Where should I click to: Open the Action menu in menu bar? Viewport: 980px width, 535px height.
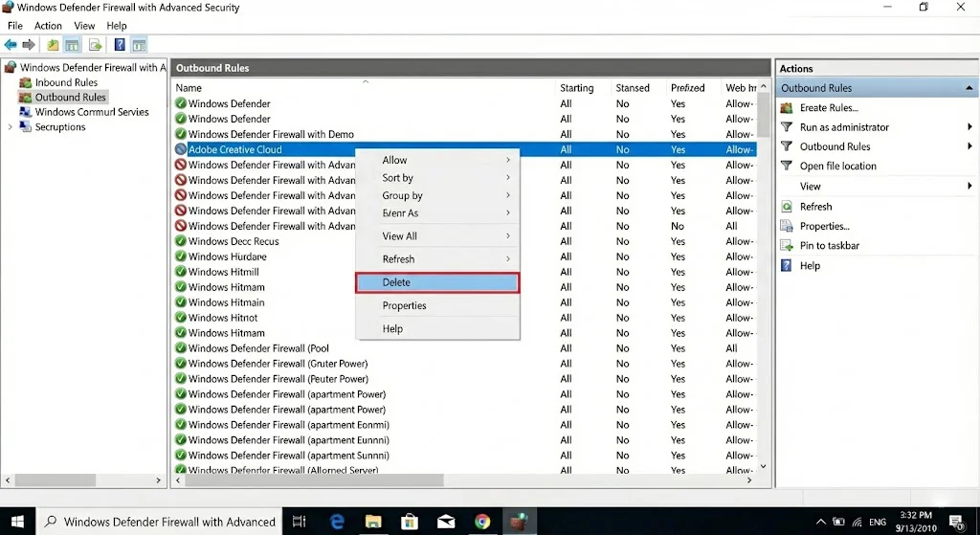[x=48, y=26]
